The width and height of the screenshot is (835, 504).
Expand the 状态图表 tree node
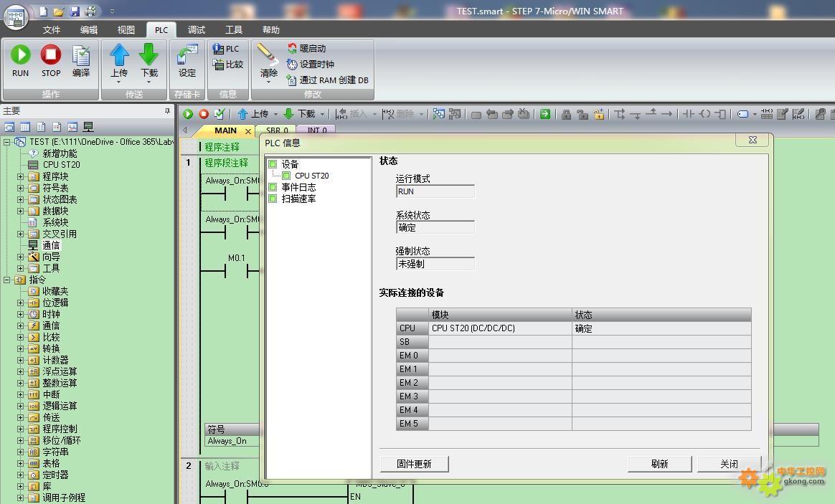coord(20,199)
